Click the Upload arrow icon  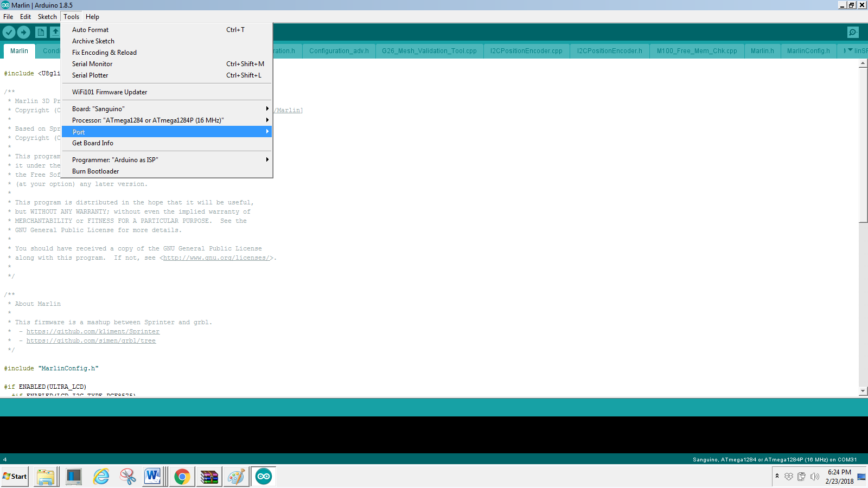[x=23, y=33]
